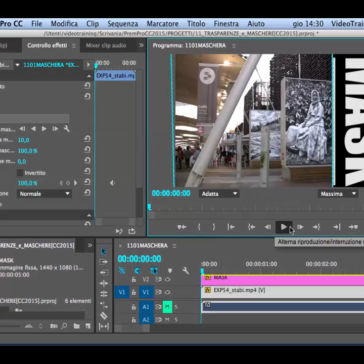Viewport: 364px width, 364px height.
Task: Go to In point in Program monitor
Action: [251, 227]
